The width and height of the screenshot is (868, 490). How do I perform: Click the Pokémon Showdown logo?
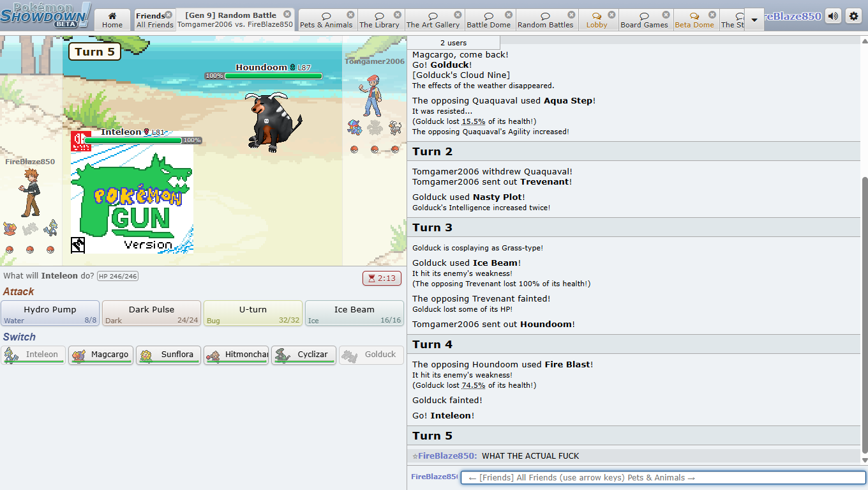[46, 15]
